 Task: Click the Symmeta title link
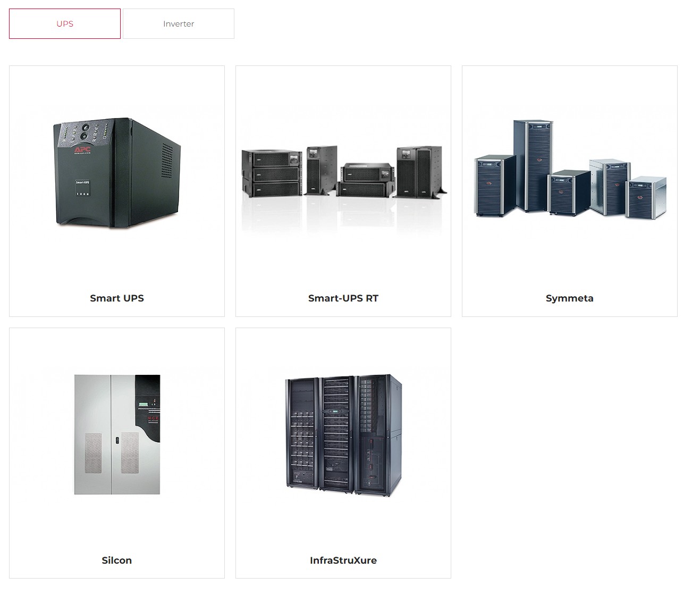pyautogui.click(x=570, y=298)
